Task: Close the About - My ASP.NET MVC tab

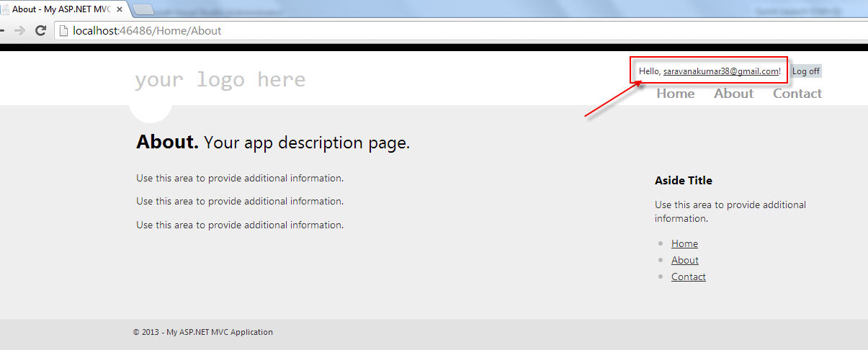Action: click(120, 9)
